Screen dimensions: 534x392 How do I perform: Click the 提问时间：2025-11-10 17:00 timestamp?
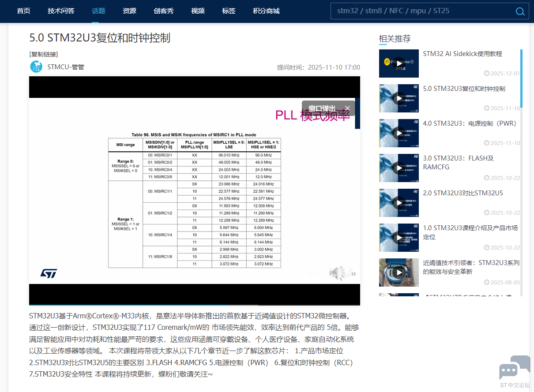coord(318,67)
